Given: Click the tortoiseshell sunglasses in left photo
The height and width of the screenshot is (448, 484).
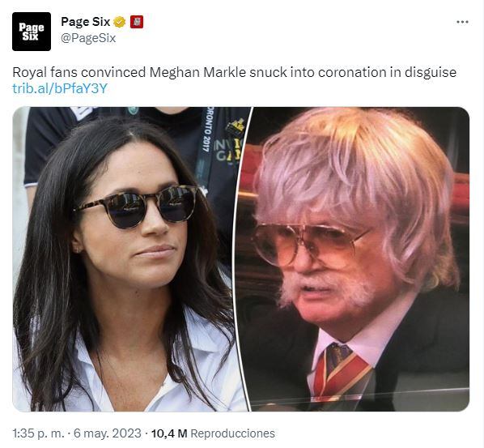Looking at the screenshot, I should click(x=137, y=207).
